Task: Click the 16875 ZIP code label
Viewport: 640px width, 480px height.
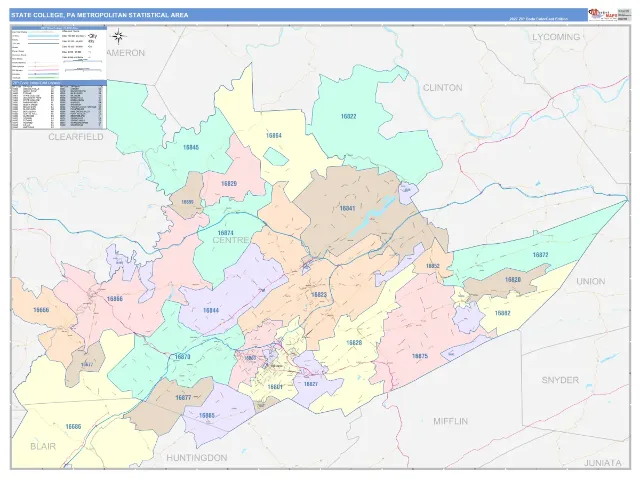Action: pos(420,356)
